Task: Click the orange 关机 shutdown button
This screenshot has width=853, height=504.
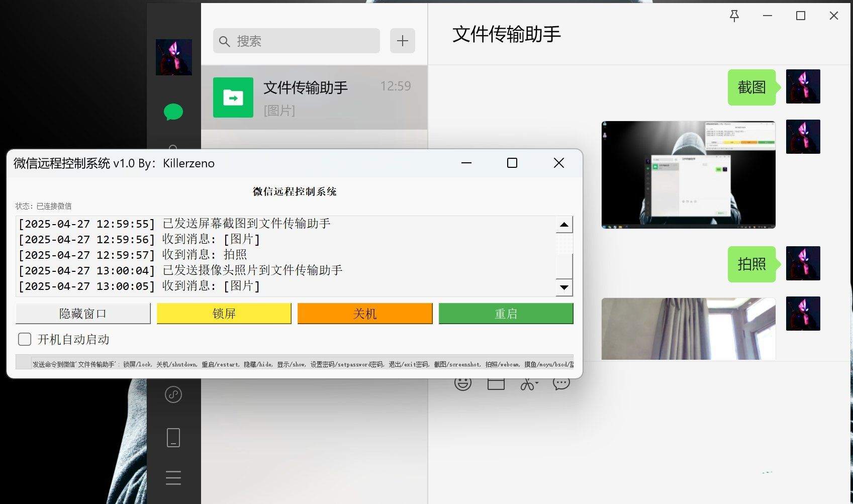Action: (x=364, y=313)
